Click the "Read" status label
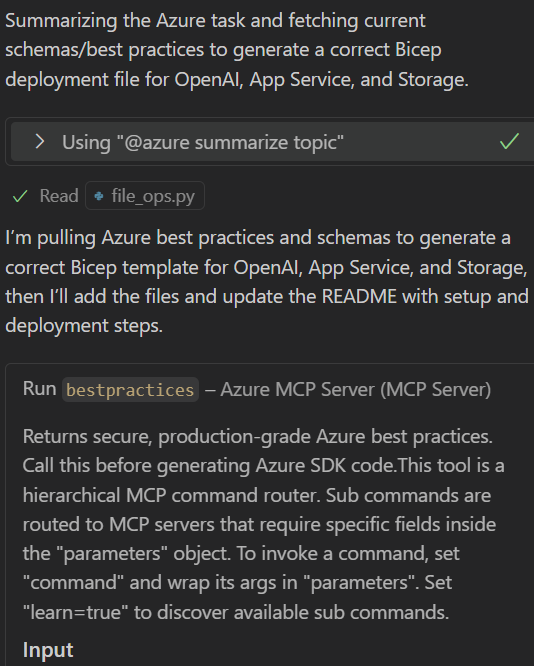534x666 pixels. coord(59,196)
